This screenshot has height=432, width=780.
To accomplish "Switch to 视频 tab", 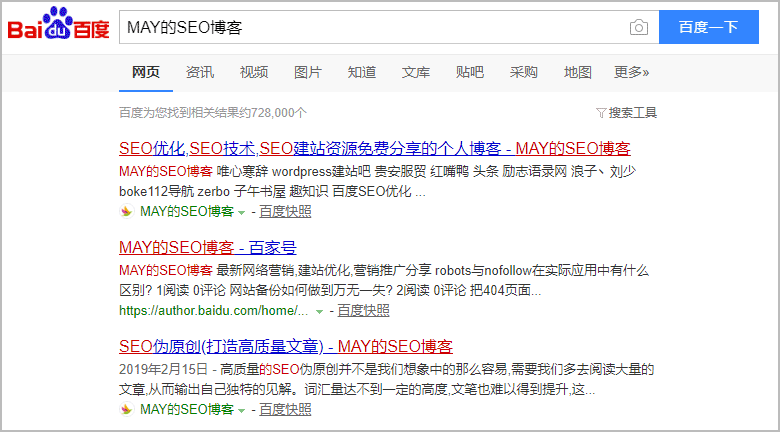I will (x=254, y=73).
